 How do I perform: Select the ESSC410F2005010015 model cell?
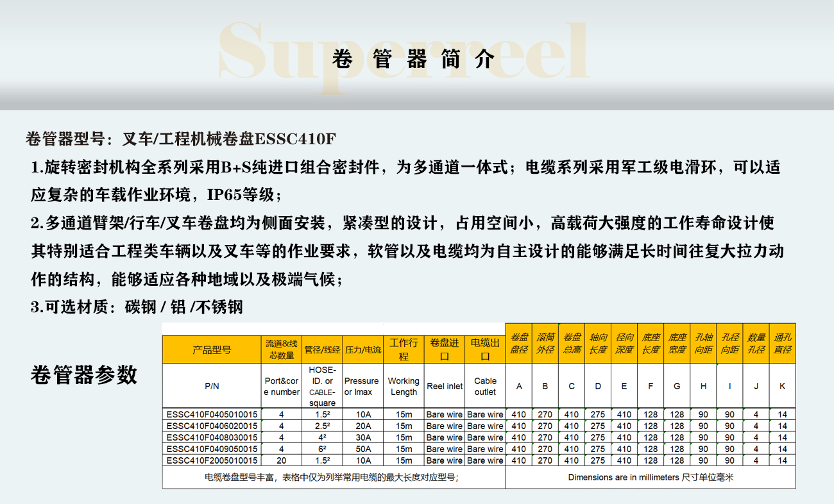point(212,461)
